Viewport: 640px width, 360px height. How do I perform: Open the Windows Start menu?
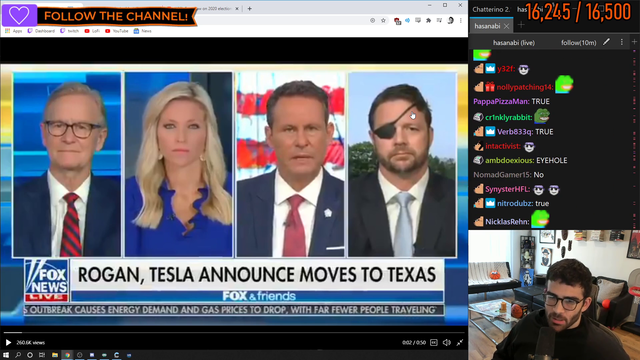(x=6, y=355)
